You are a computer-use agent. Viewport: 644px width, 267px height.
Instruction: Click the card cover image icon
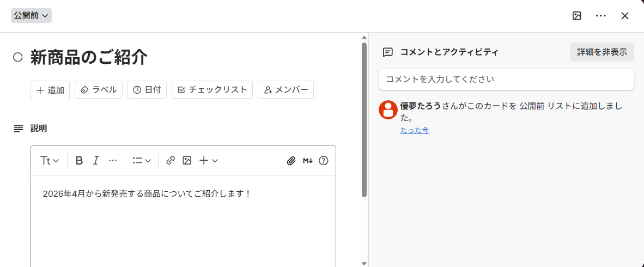point(577,16)
